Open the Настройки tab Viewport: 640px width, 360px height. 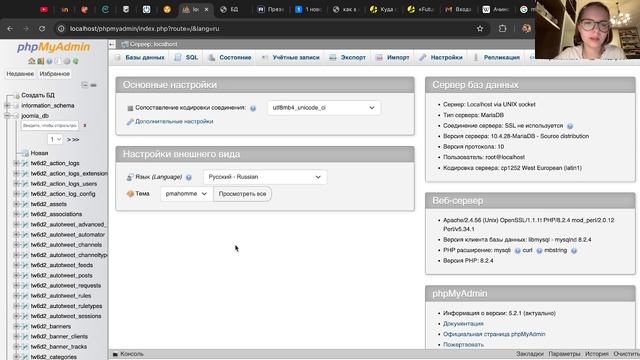click(x=441, y=58)
